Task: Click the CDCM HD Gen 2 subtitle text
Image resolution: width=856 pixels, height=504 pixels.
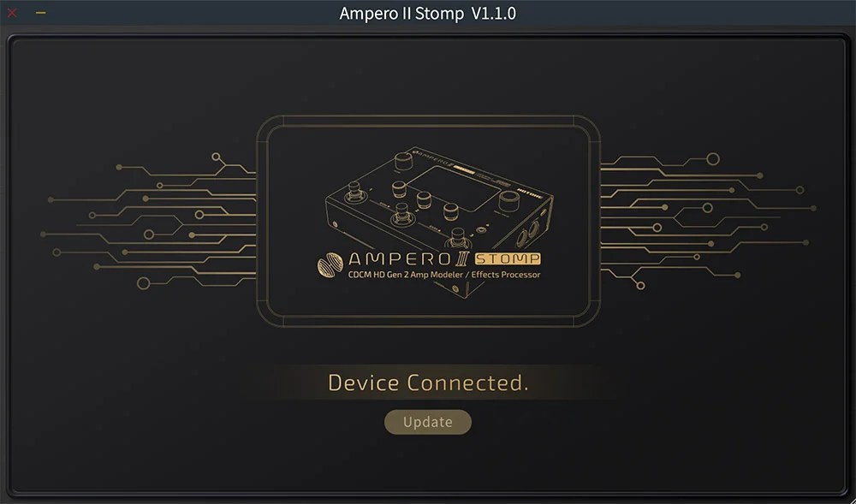Action: coord(444,275)
